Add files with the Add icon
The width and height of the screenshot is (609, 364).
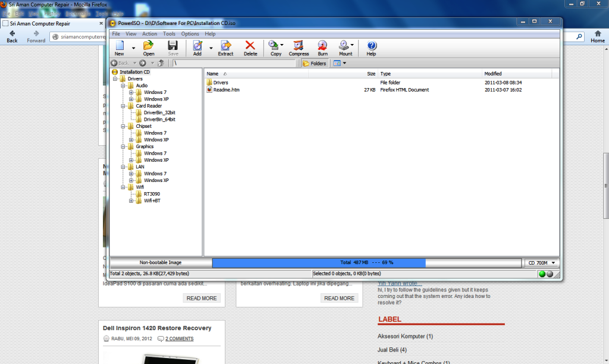[197, 45]
